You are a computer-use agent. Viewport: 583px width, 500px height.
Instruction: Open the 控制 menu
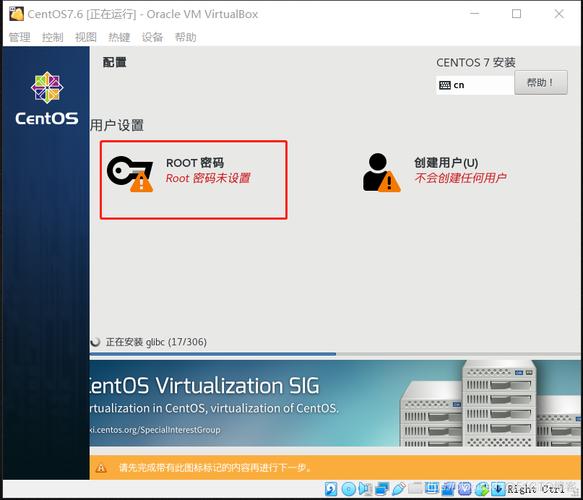(52, 37)
